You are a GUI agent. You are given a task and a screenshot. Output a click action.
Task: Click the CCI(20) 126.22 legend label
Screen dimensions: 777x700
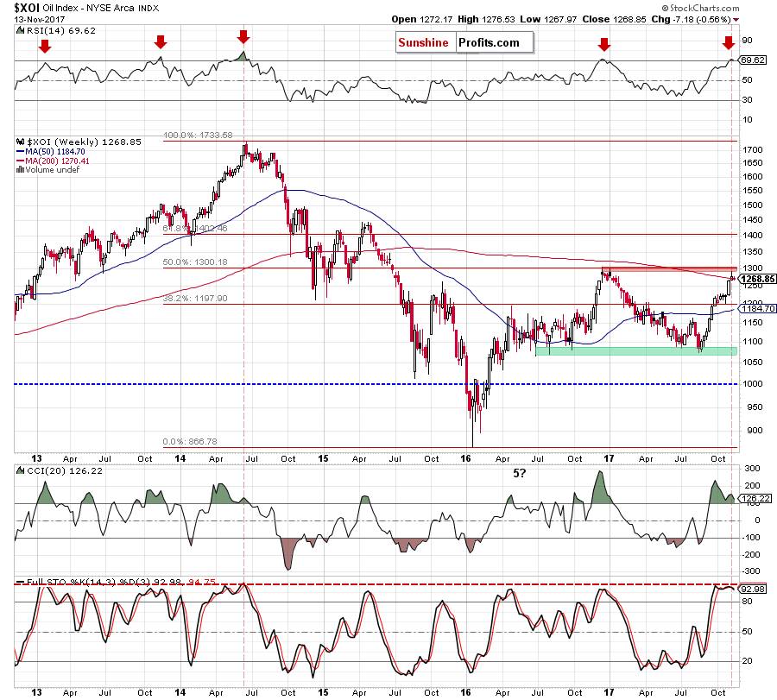(65, 470)
